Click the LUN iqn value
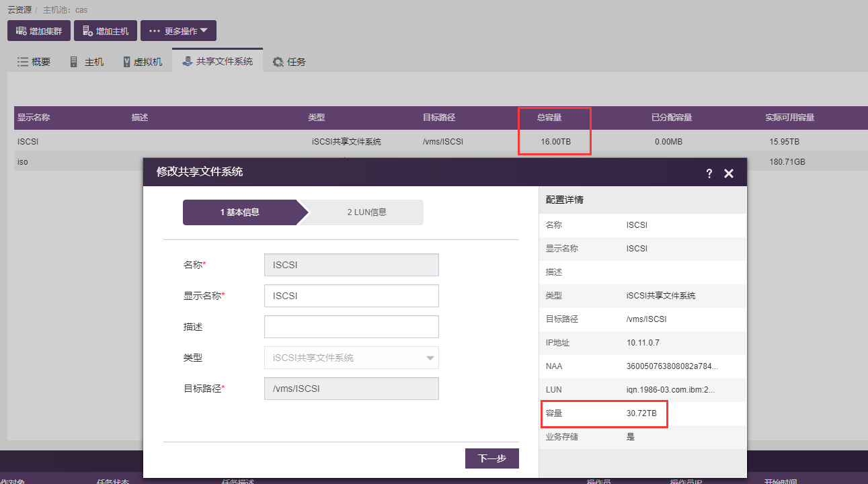 (671, 390)
